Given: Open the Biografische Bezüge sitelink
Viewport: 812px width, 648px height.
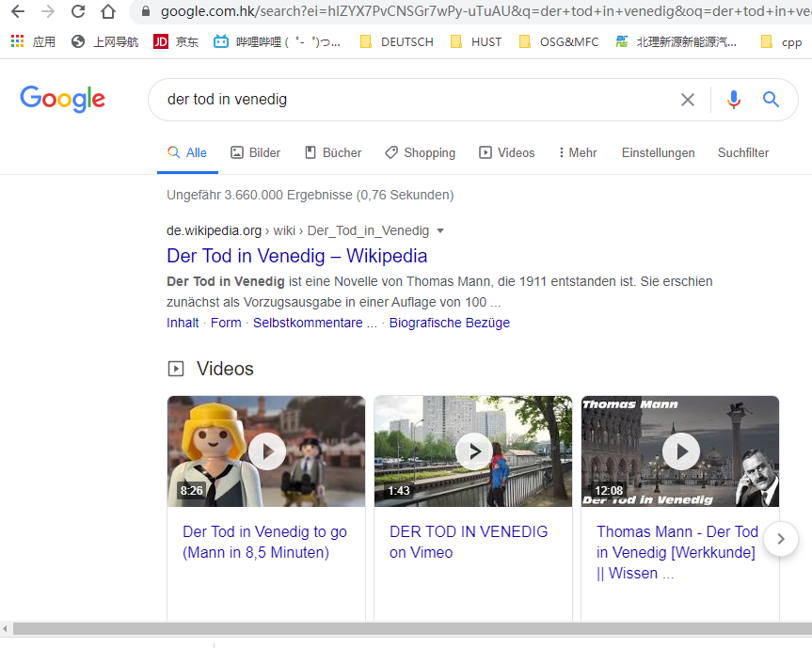Looking at the screenshot, I should tap(450, 323).
